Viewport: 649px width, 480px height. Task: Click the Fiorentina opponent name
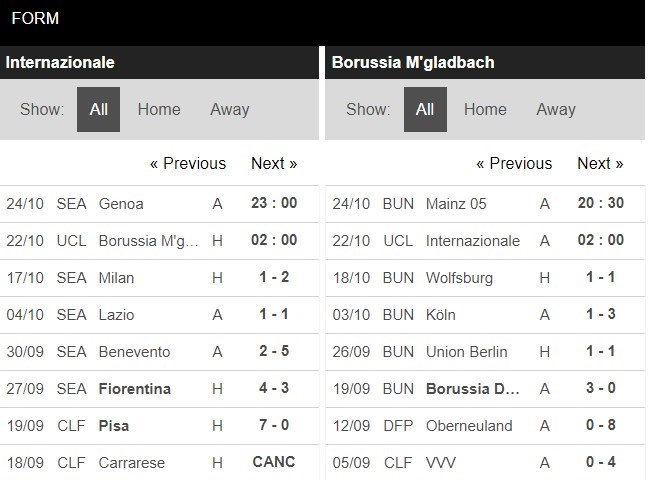coord(135,388)
